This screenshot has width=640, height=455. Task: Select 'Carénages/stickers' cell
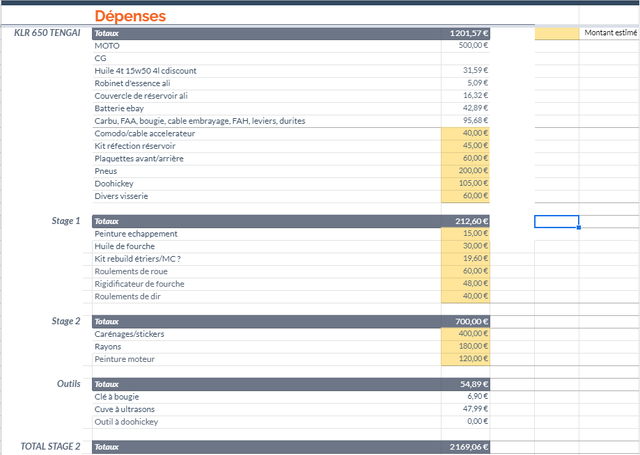coord(267,334)
